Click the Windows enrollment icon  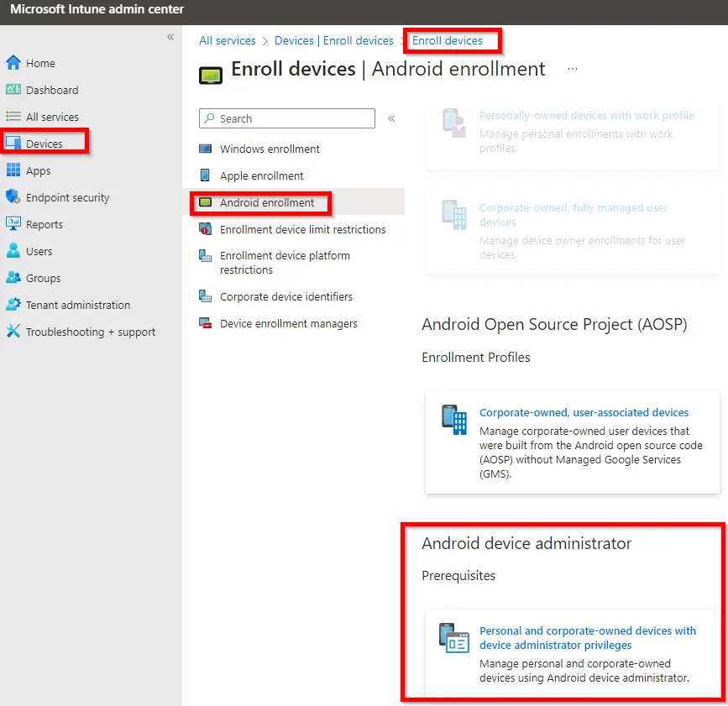tap(205, 149)
